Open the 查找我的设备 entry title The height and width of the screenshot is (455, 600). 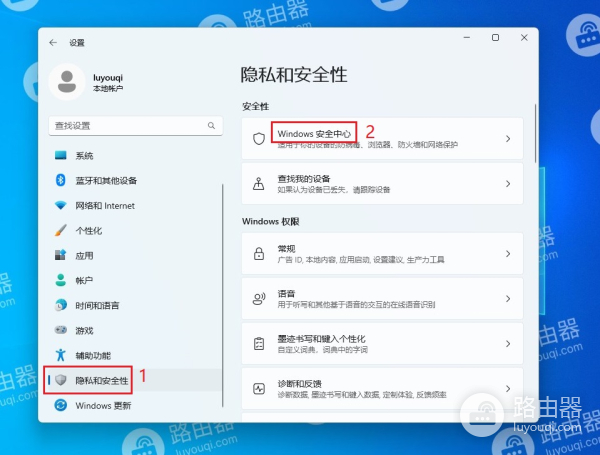304,179
